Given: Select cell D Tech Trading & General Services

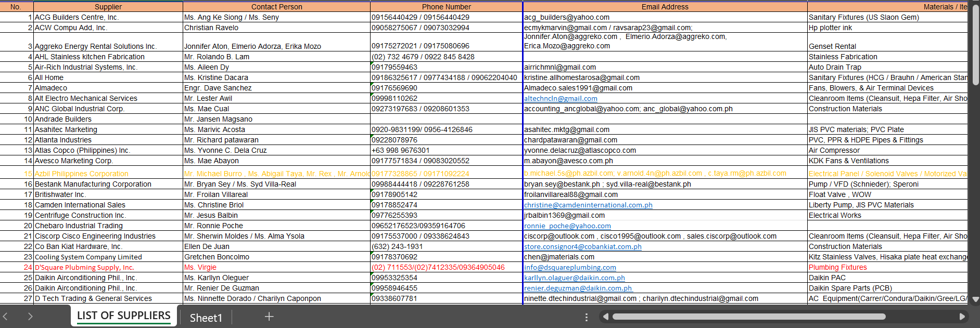Looking at the screenshot, I should pos(108,298).
